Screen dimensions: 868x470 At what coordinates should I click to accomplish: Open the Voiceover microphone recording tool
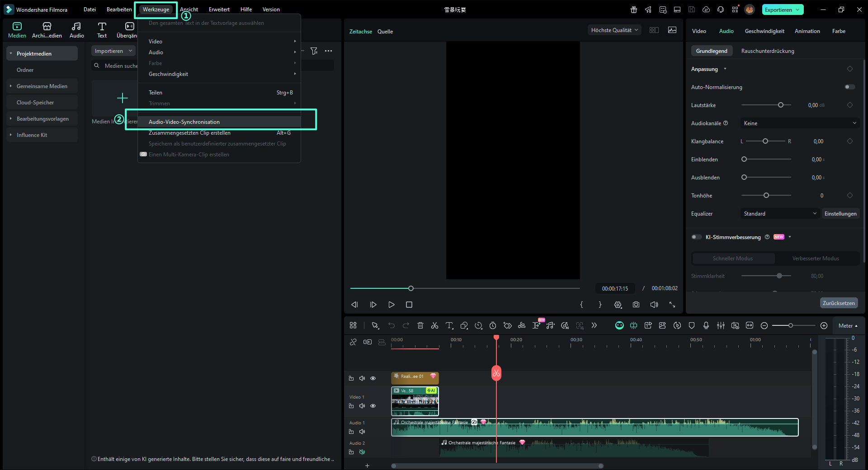pyautogui.click(x=706, y=325)
